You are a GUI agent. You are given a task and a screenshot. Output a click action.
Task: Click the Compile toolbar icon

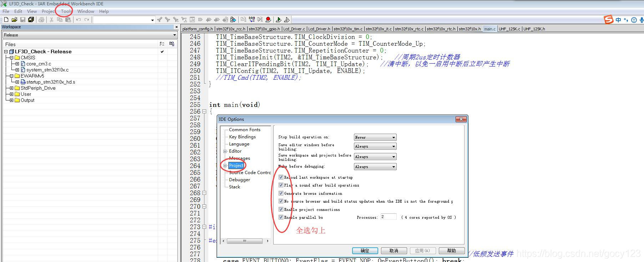point(243,20)
